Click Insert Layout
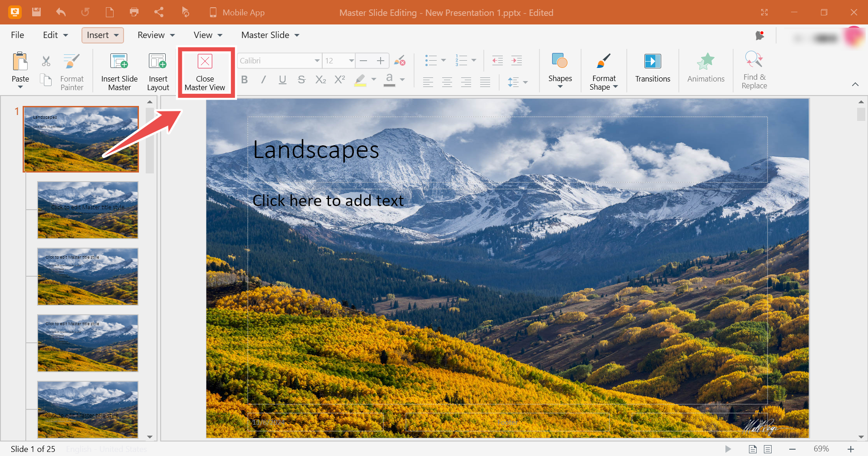Screen dimensions: 868x456 158,72
